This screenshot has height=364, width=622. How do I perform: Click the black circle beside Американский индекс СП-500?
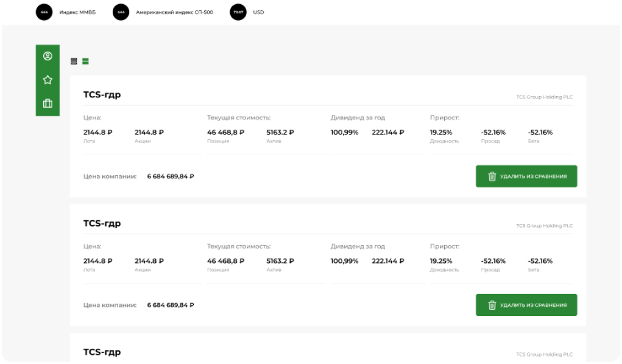[x=121, y=12]
